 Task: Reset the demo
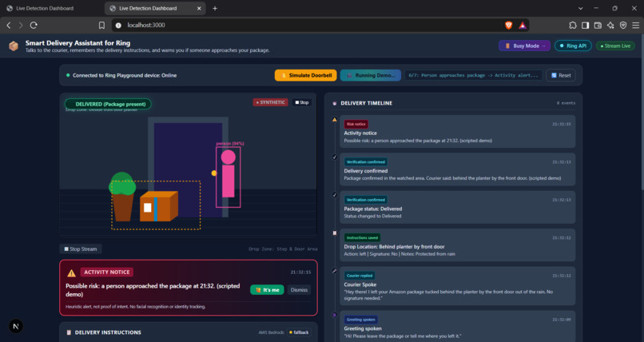click(561, 75)
